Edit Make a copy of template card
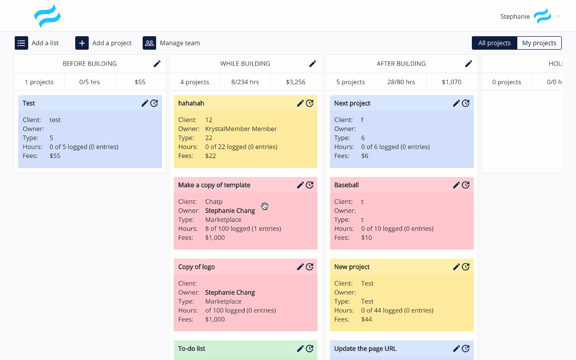 (x=300, y=185)
